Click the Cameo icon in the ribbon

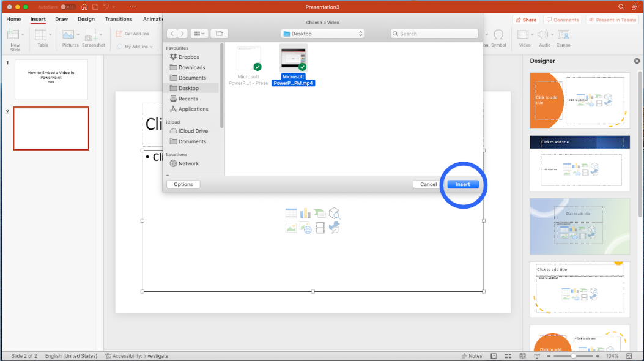tap(563, 37)
